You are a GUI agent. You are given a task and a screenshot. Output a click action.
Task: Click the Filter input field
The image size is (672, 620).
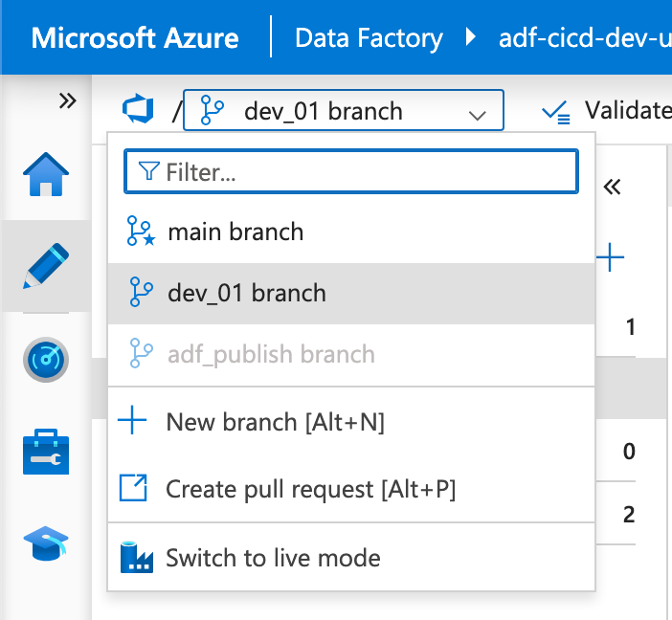pos(351,171)
